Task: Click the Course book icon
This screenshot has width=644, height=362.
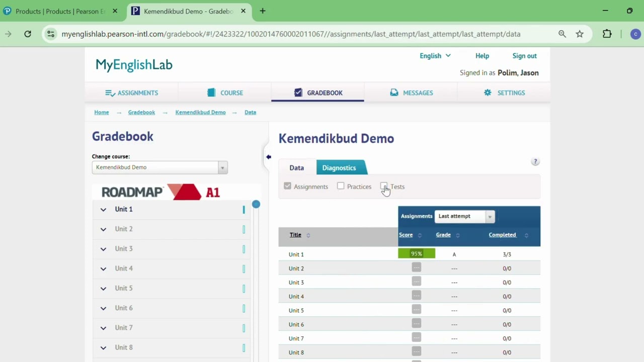Action: click(x=211, y=93)
